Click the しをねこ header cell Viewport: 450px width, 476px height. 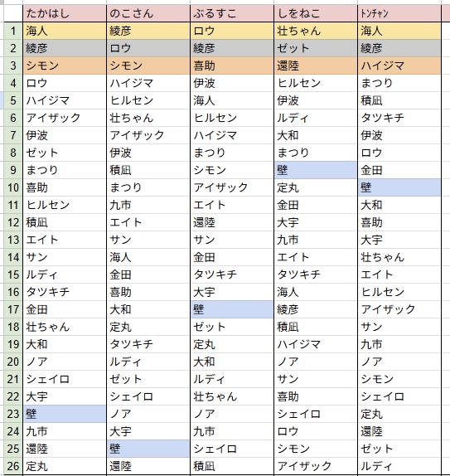[x=316, y=13]
